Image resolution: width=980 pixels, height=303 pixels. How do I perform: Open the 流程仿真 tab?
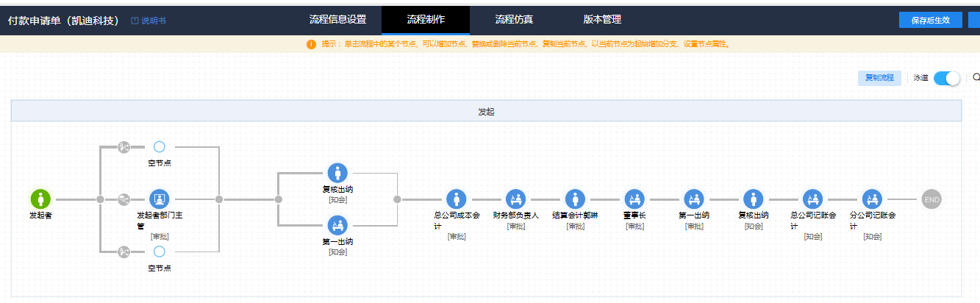pos(515,20)
